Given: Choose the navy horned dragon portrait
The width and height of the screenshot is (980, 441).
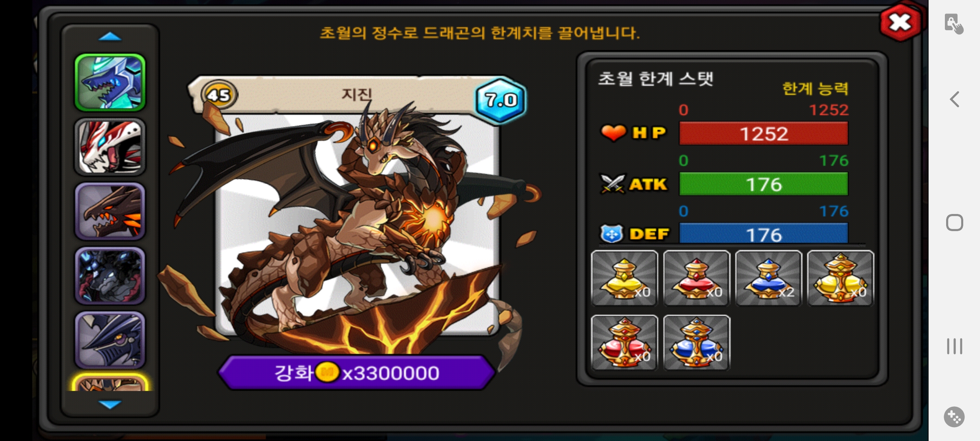Looking at the screenshot, I should (x=110, y=340).
